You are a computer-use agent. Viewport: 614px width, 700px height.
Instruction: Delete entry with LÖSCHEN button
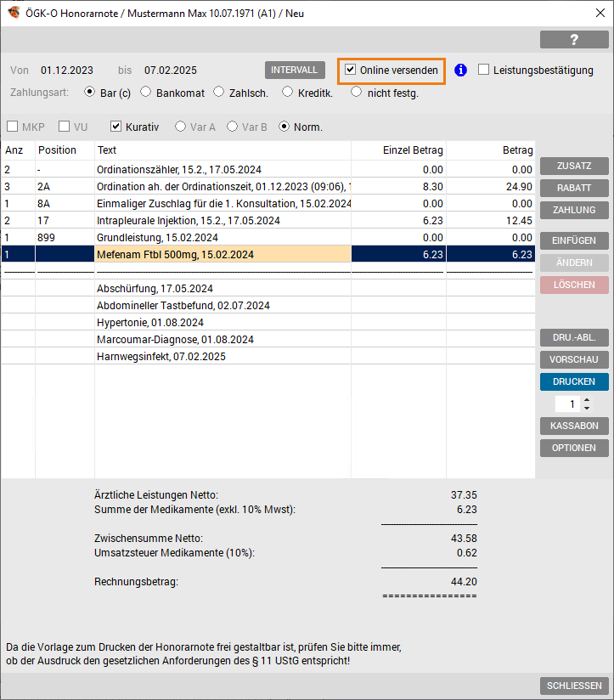pos(574,285)
